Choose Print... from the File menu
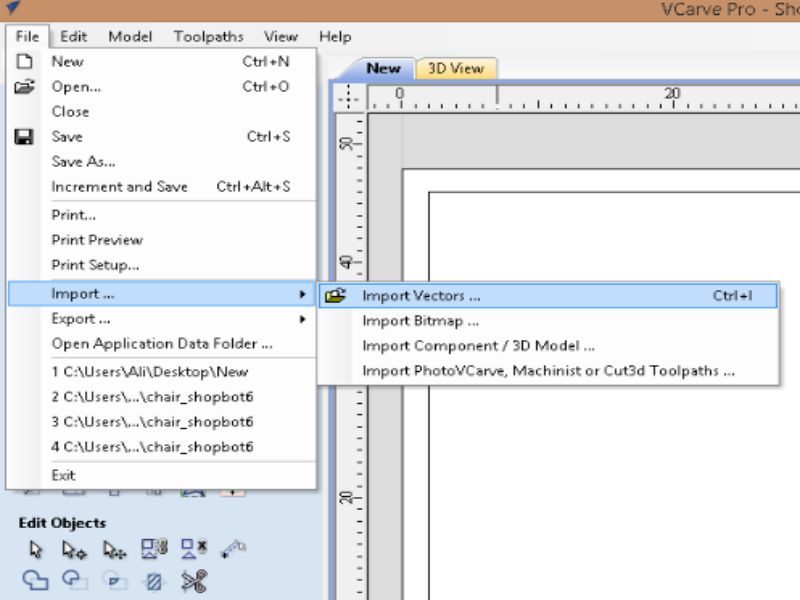 click(161, 215)
